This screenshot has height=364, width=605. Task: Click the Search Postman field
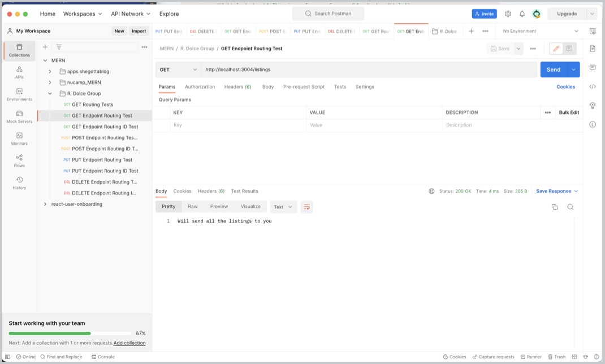328,14
